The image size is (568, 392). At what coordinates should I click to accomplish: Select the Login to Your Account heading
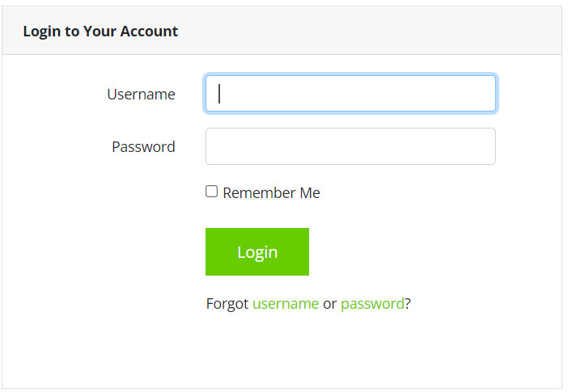[100, 32]
